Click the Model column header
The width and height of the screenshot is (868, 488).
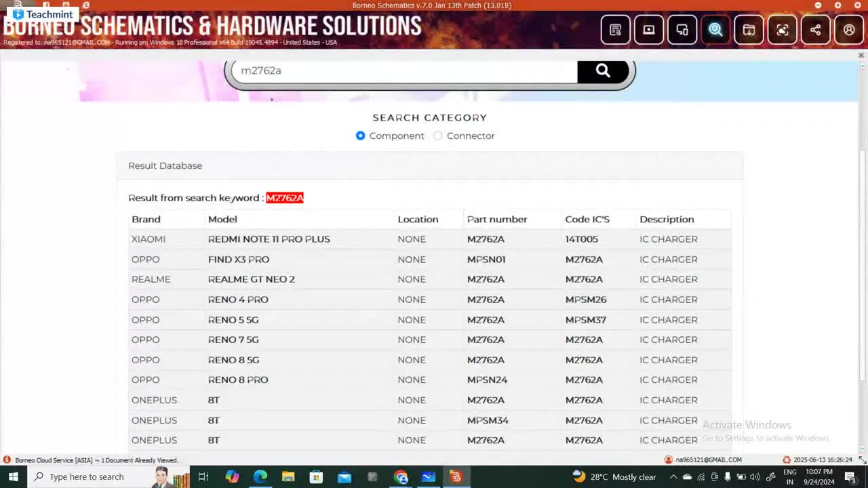pos(222,219)
